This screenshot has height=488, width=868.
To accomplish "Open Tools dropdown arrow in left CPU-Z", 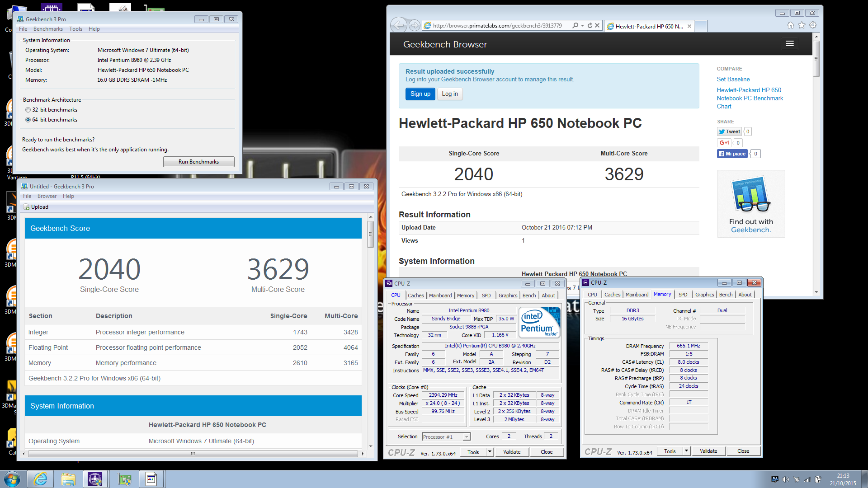I will click(490, 452).
